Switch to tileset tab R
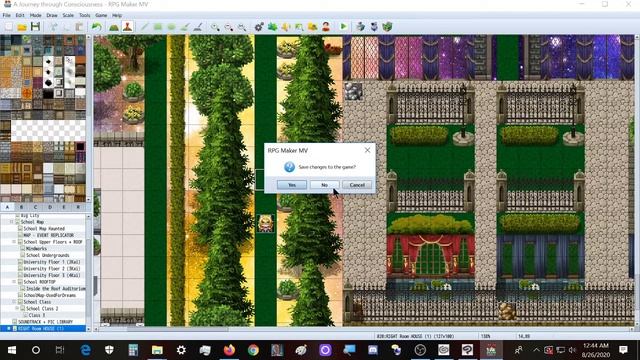640x360 pixels. tap(78, 207)
